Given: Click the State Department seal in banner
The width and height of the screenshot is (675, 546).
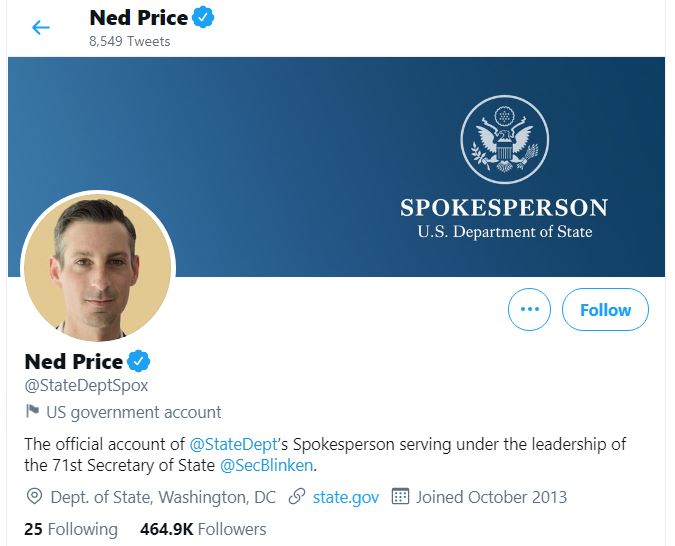Looking at the screenshot, I should (x=505, y=139).
